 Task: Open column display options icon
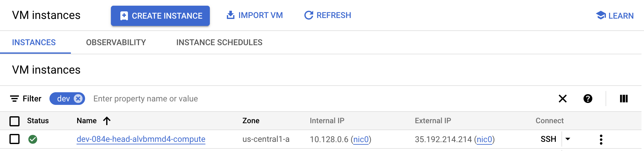coord(624,99)
